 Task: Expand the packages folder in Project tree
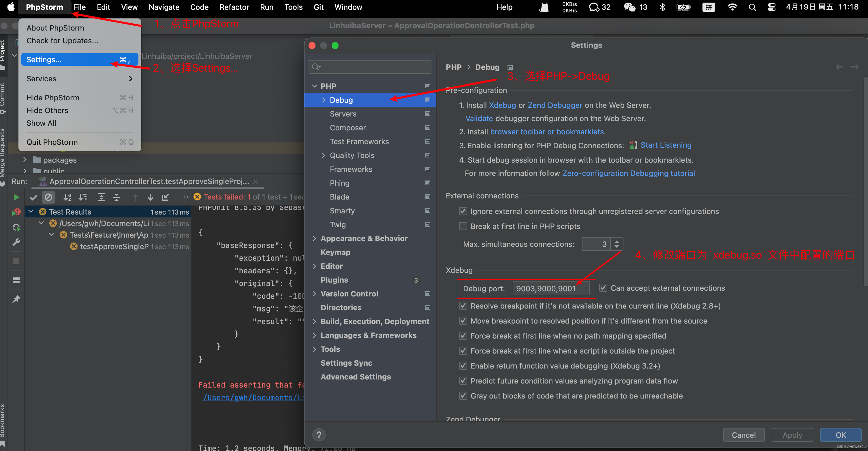click(25, 160)
